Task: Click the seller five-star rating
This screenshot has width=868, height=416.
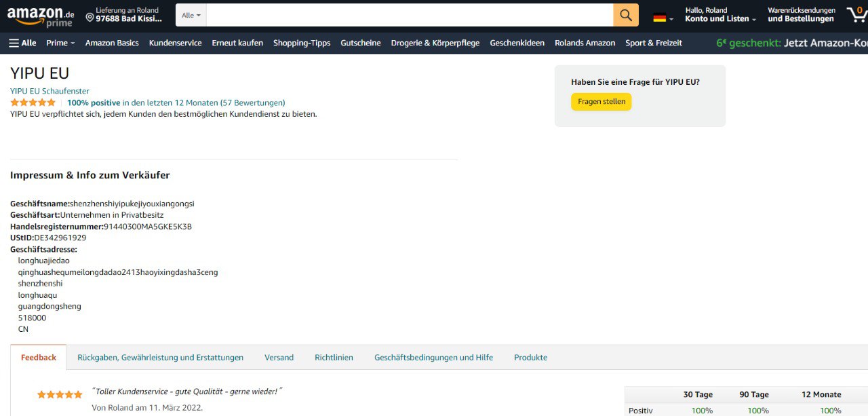Action: (33, 102)
